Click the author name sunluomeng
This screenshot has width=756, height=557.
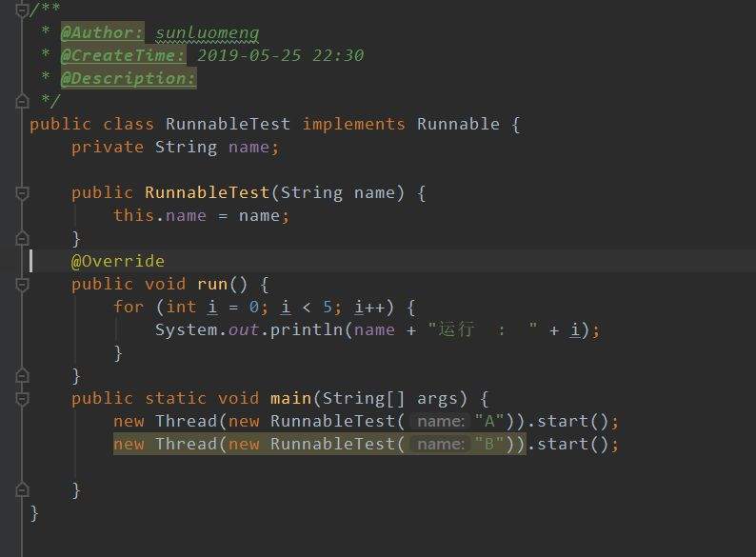pos(207,32)
